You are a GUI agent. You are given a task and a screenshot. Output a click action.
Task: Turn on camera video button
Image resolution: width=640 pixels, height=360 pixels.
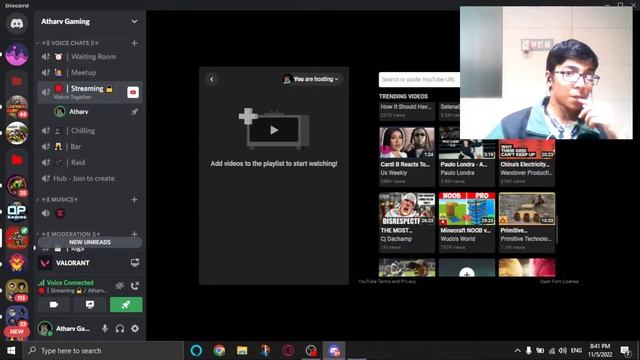tap(54, 304)
